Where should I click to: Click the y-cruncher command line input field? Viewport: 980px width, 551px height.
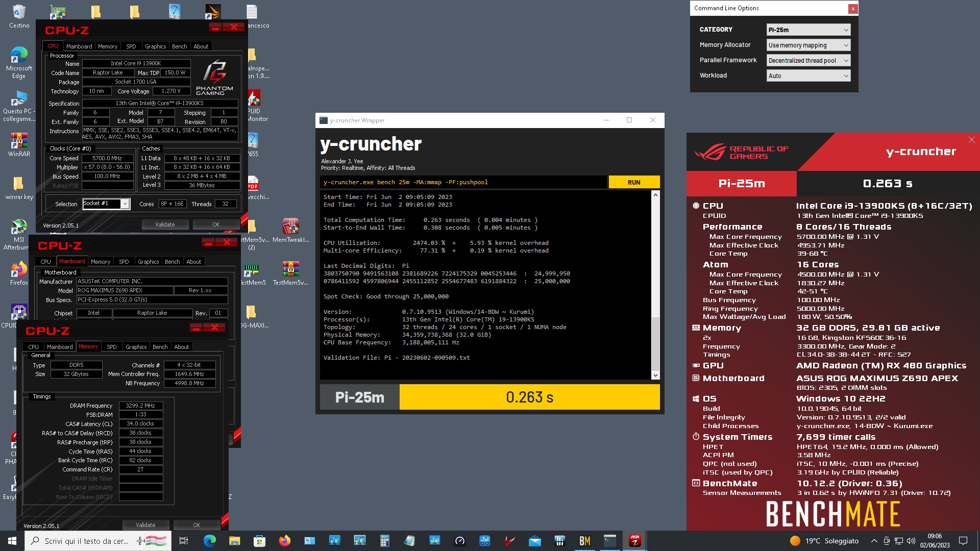[463, 182]
